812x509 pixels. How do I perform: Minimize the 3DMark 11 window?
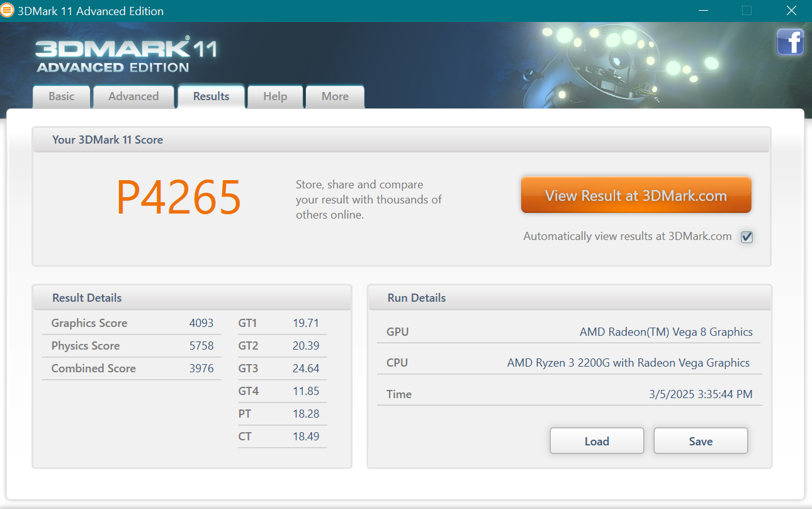click(x=704, y=11)
